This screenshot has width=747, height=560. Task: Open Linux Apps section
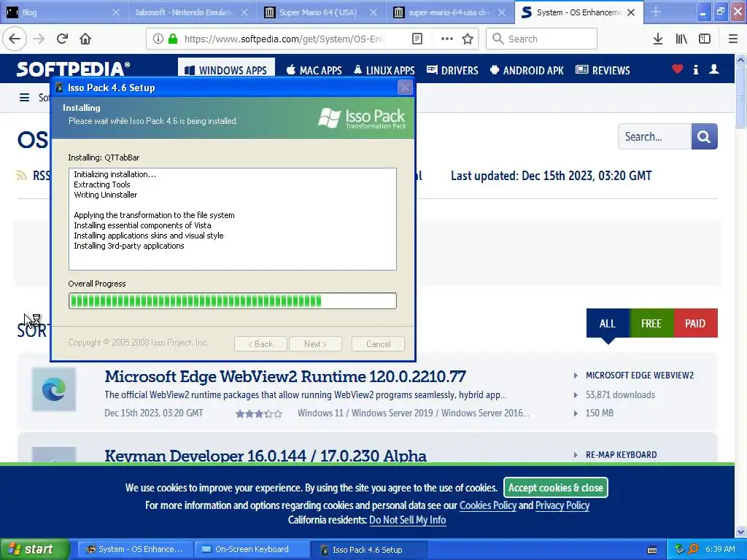click(x=384, y=70)
